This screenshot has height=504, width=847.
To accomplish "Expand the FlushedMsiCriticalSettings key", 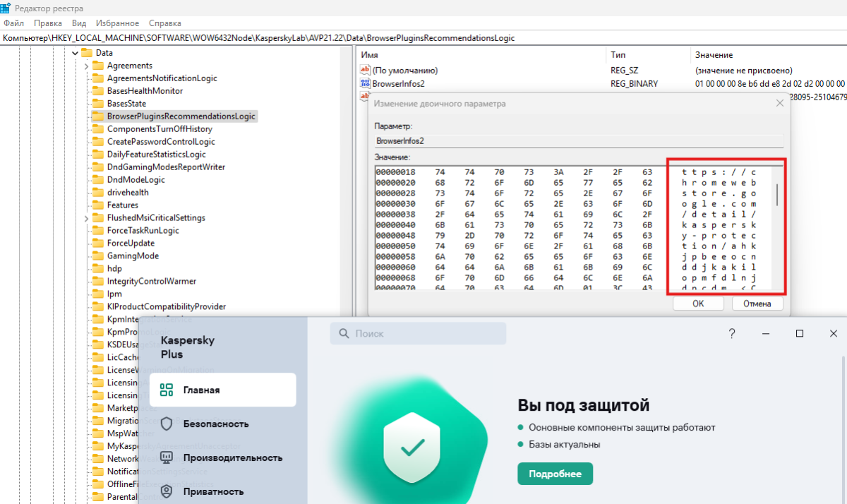I will point(86,218).
